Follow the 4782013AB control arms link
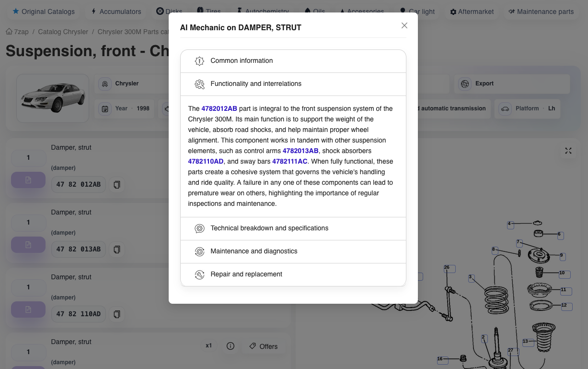 (300, 151)
